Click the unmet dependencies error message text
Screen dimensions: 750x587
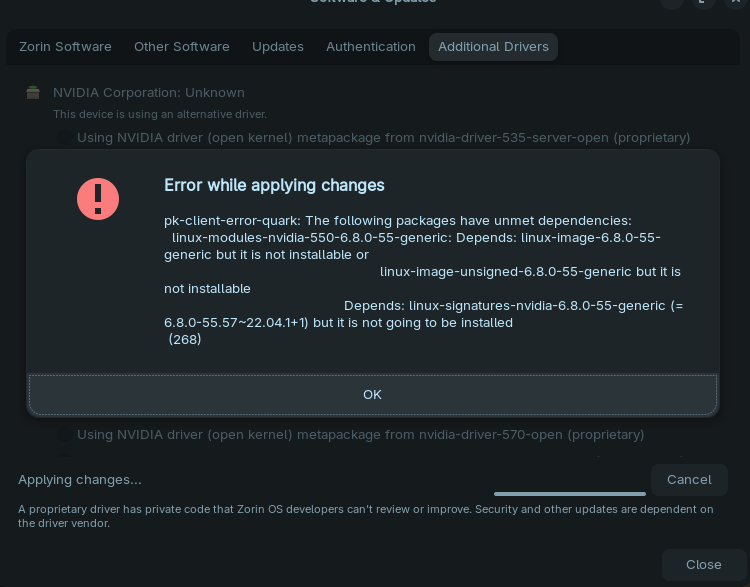[x=423, y=280]
